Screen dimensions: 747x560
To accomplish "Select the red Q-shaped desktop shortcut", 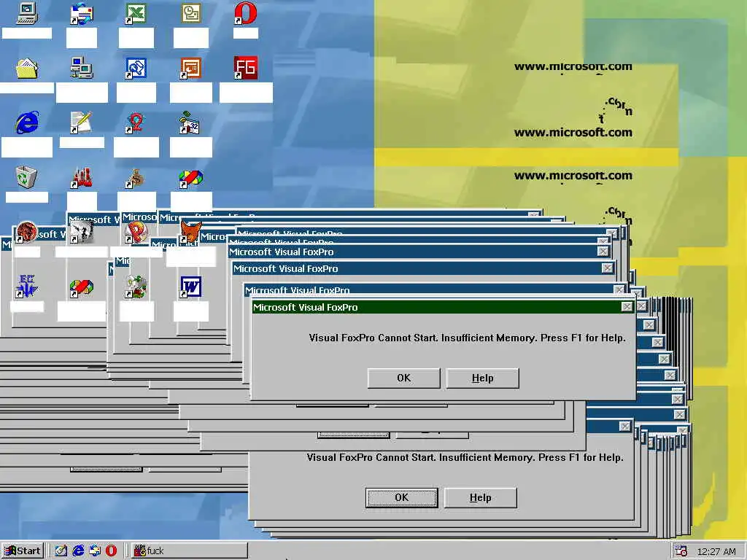I will 136,122.
